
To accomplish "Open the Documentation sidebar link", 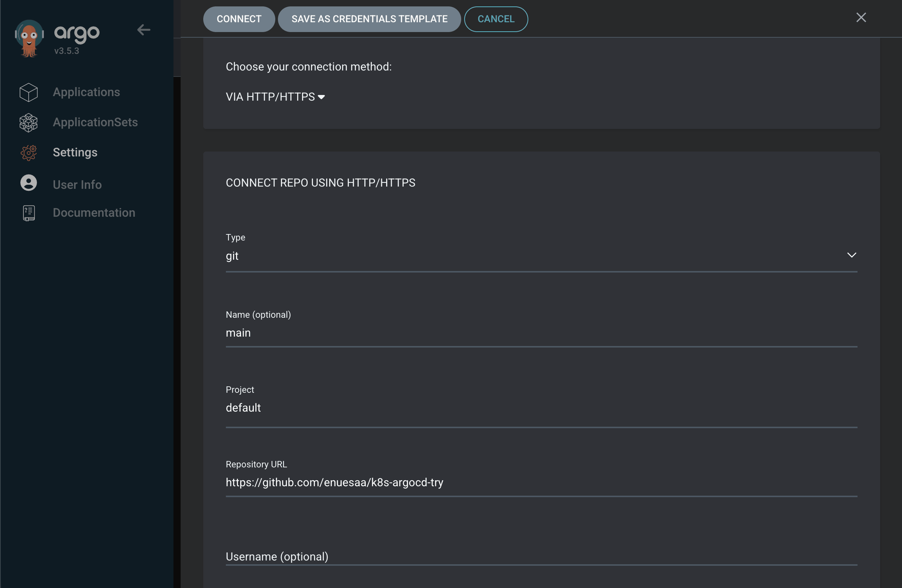I will point(94,213).
